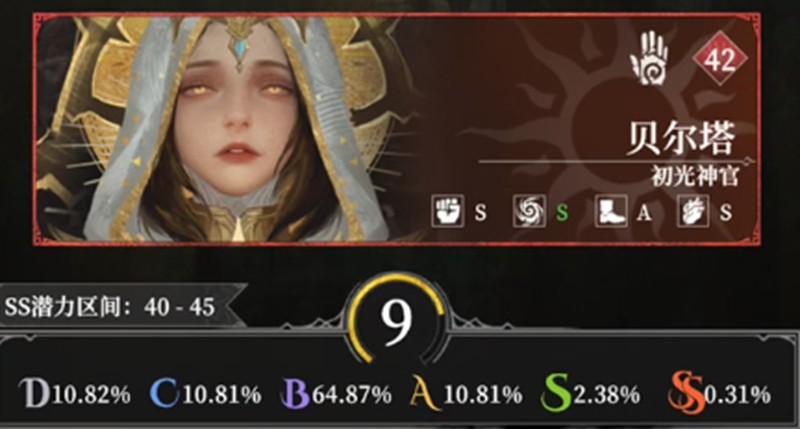The width and height of the screenshot is (800, 429).
Task: Click the character name 贝尔塔
Action: 682,138
